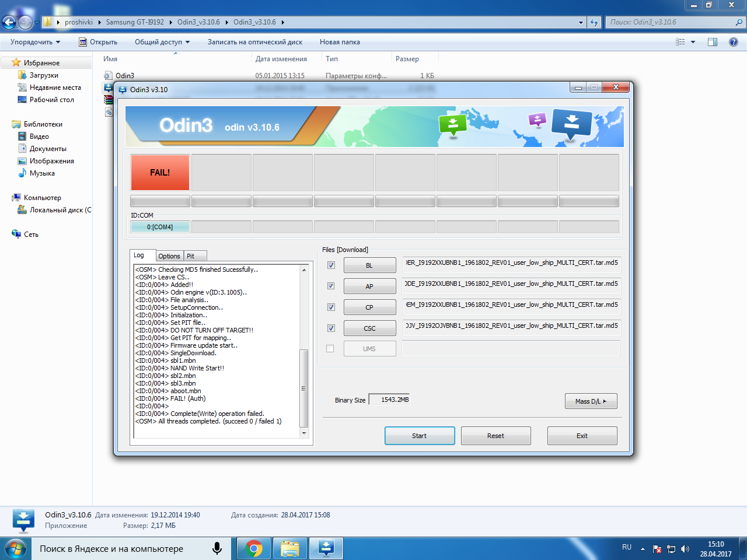Image resolution: width=747 pixels, height=560 pixels.
Task: Open Explorer help with the question icon
Action: [734, 42]
